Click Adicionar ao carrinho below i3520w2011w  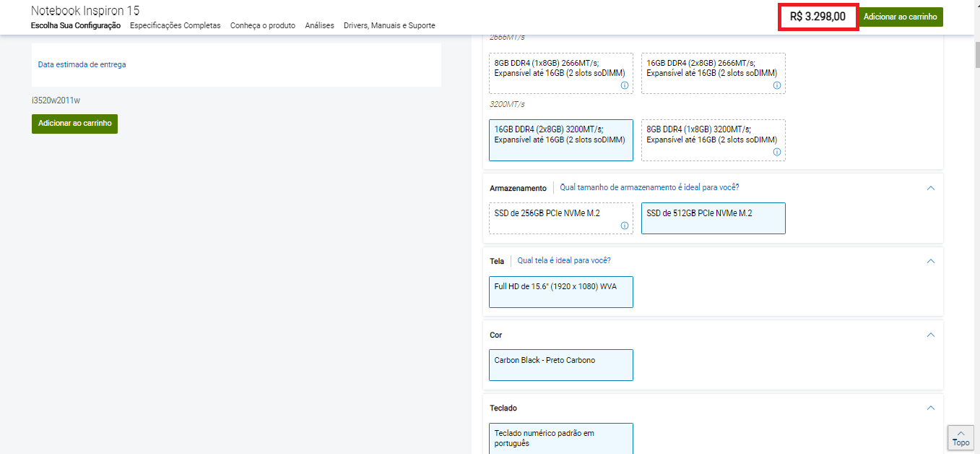[x=75, y=124]
